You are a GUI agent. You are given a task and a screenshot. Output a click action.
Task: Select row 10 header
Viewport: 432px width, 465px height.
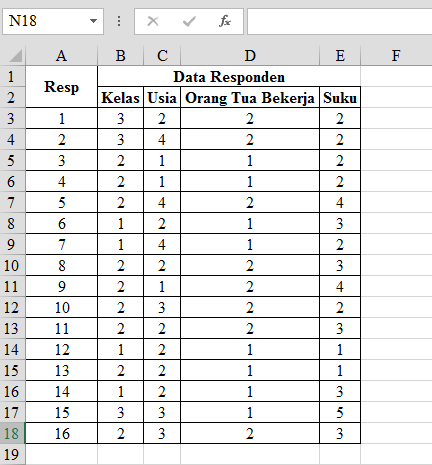(12, 265)
